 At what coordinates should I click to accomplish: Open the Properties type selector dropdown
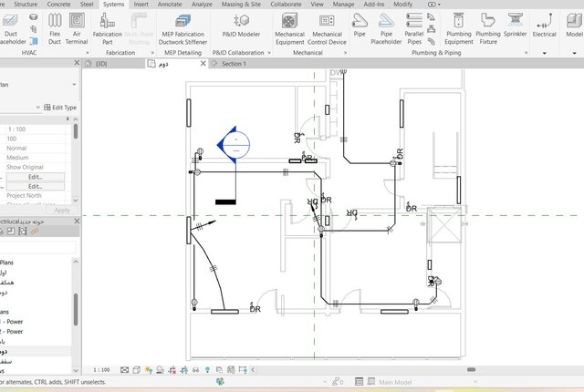[x=74, y=85]
